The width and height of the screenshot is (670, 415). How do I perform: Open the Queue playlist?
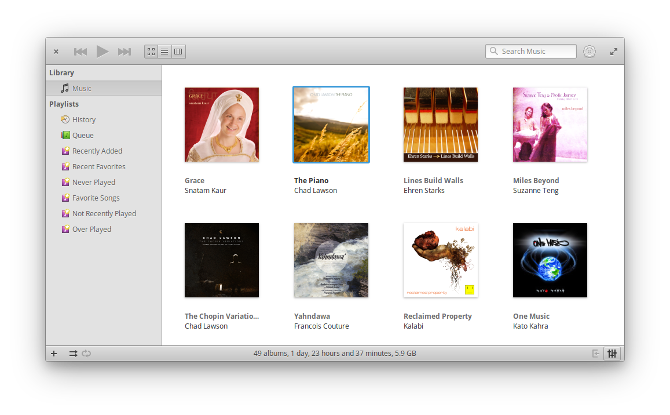click(82, 135)
